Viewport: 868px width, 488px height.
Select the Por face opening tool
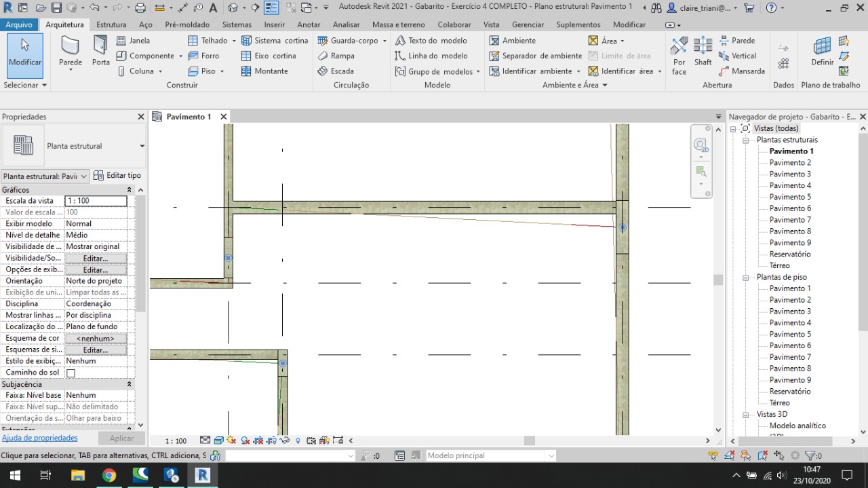[679, 56]
